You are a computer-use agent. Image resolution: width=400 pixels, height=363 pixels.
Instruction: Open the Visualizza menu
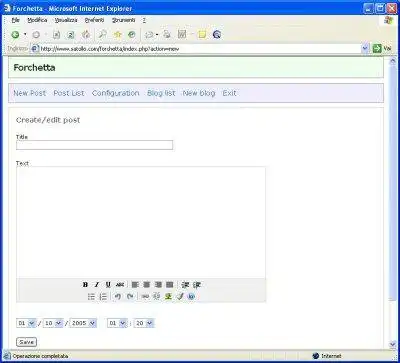coord(66,20)
